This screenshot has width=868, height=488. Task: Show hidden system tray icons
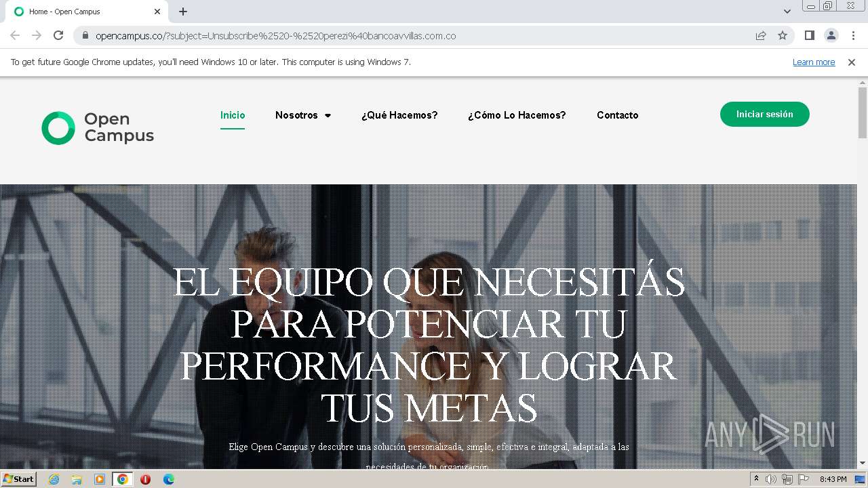pos(756,479)
